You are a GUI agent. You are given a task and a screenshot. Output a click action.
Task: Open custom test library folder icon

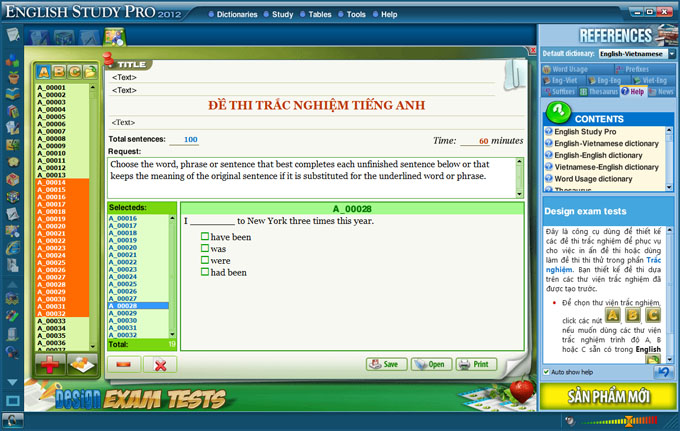[x=90, y=72]
